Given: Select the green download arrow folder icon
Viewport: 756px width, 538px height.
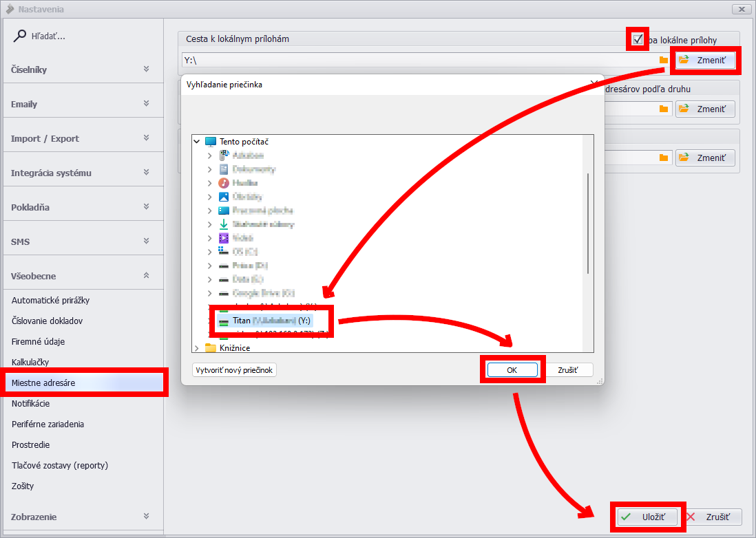Looking at the screenshot, I should point(223,224).
